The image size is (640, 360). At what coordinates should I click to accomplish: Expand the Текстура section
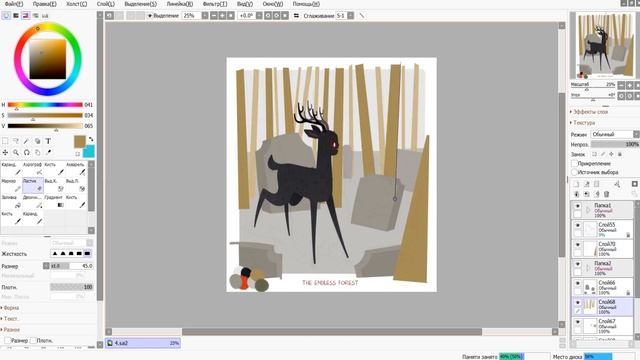[583, 122]
